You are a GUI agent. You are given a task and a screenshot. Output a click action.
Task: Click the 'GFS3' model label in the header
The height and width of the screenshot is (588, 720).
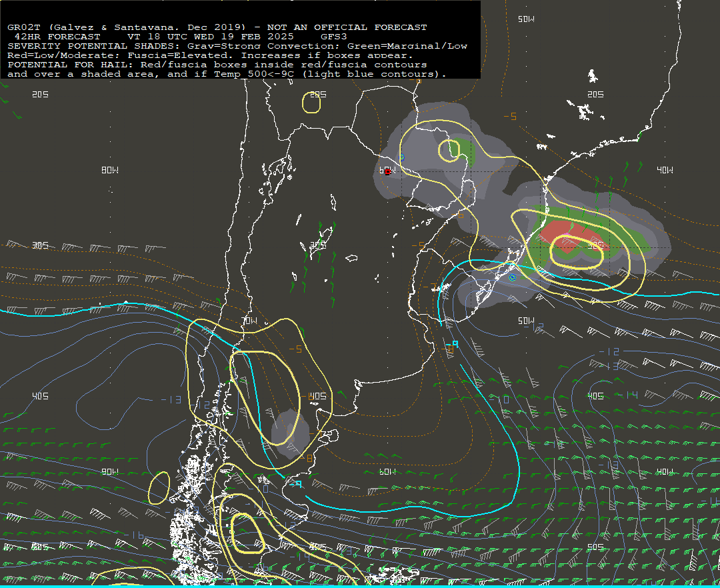click(334, 37)
